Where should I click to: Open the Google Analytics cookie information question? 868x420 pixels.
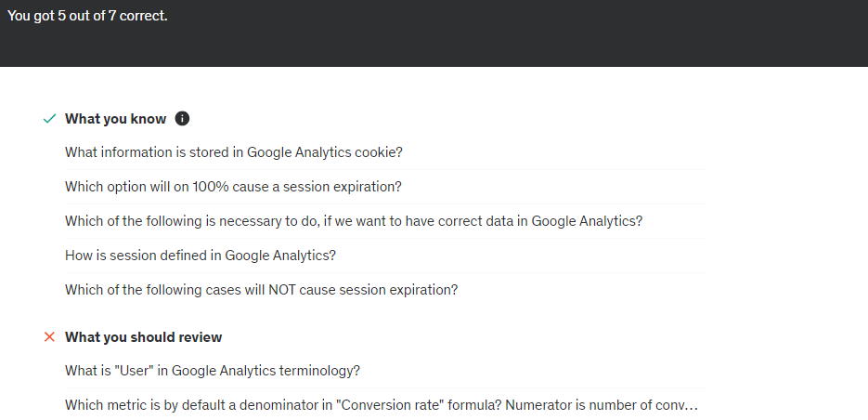(x=233, y=151)
